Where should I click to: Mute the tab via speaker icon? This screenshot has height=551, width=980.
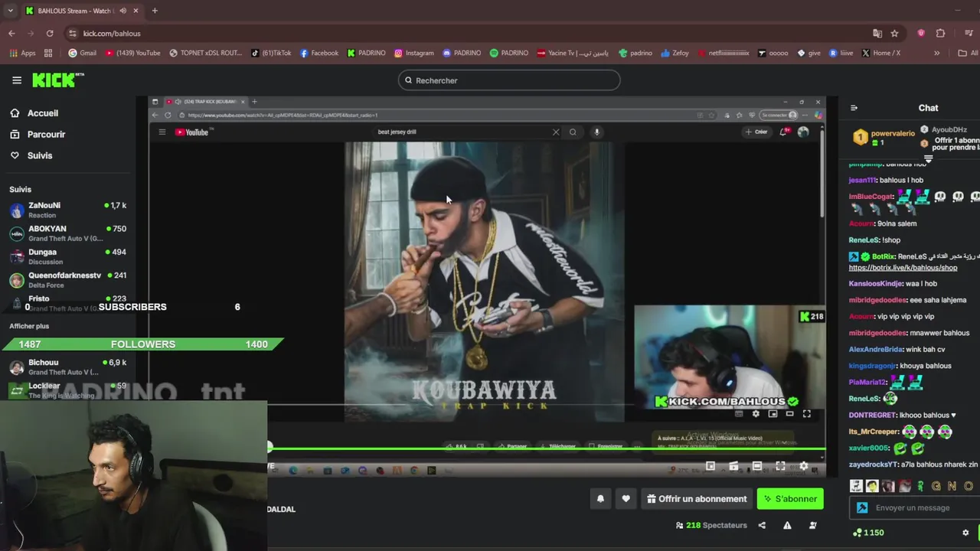(122, 11)
